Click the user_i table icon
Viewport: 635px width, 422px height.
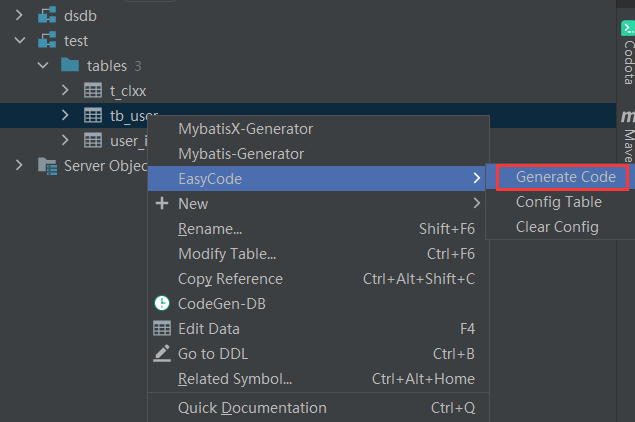pyautogui.click(x=93, y=141)
